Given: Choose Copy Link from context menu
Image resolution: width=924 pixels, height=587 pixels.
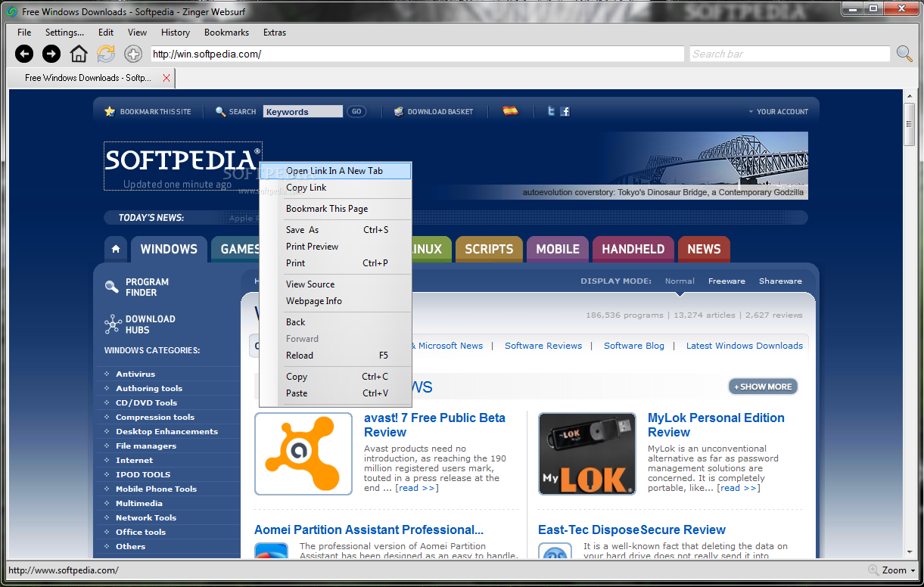Looking at the screenshot, I should pos(335,188).
